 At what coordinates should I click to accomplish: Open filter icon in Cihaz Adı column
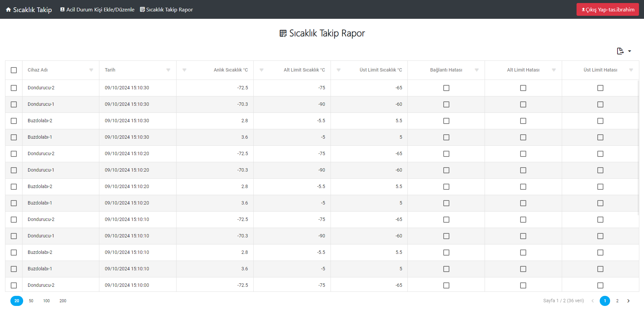point(91,70)
